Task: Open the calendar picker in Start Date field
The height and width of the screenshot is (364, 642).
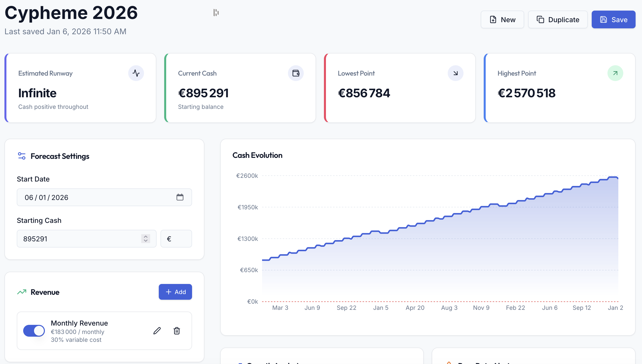Action: pyautogui.click(x=180, y=197)
